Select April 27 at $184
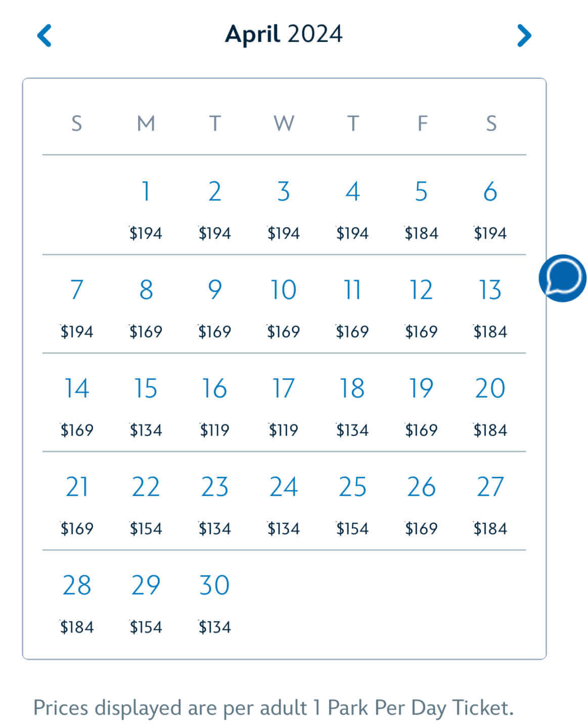The width and height of the screenshot is (588, 728). [x=490, y=505]
